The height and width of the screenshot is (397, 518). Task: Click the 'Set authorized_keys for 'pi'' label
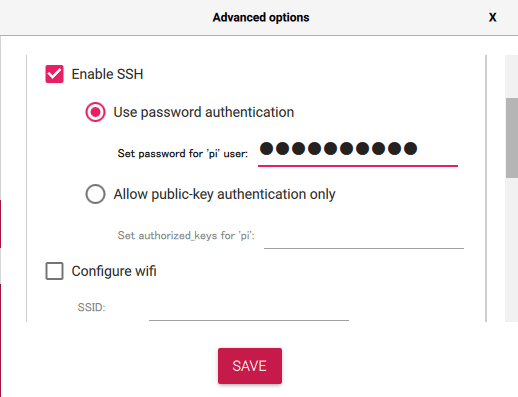[186, 236]
